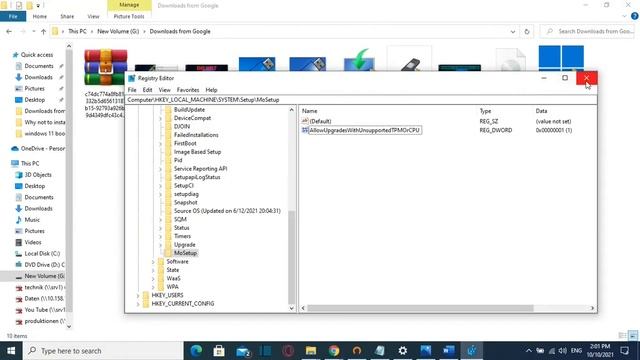Open the Picture Tools tab
Viewport: 640px width, 360px height.
tap(129, 16)
